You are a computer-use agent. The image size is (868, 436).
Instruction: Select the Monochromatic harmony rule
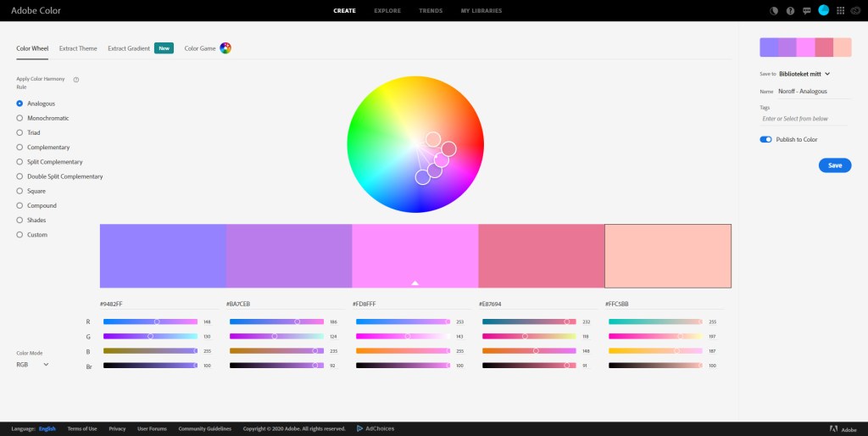point(20,118)
